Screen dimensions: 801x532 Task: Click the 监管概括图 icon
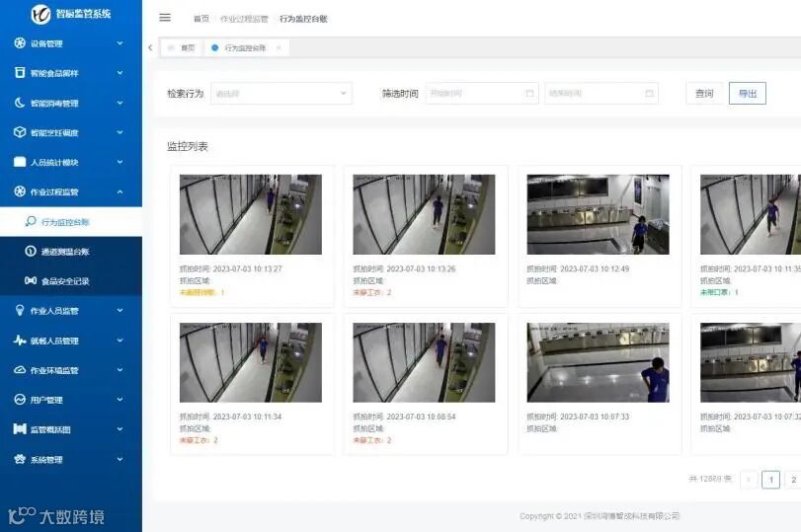click(x=20, y=429)
